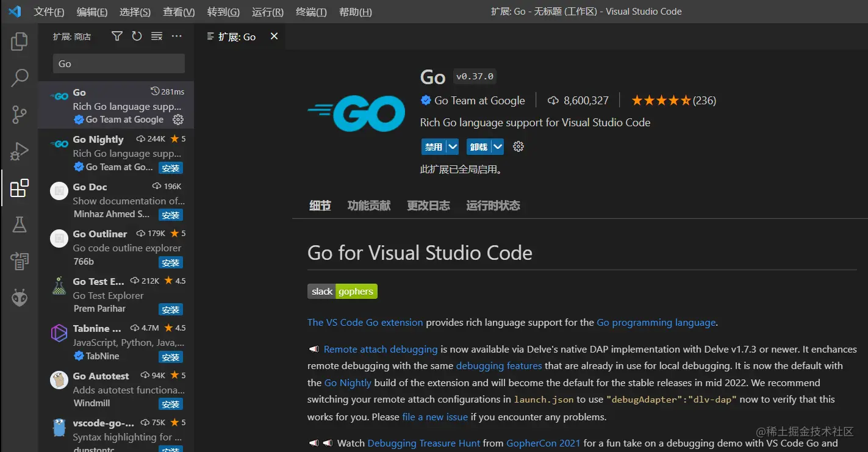The width and height of the screenshot is (868, 452).
Task: Open the Go programming language link
Action: [x=656, y=322]
